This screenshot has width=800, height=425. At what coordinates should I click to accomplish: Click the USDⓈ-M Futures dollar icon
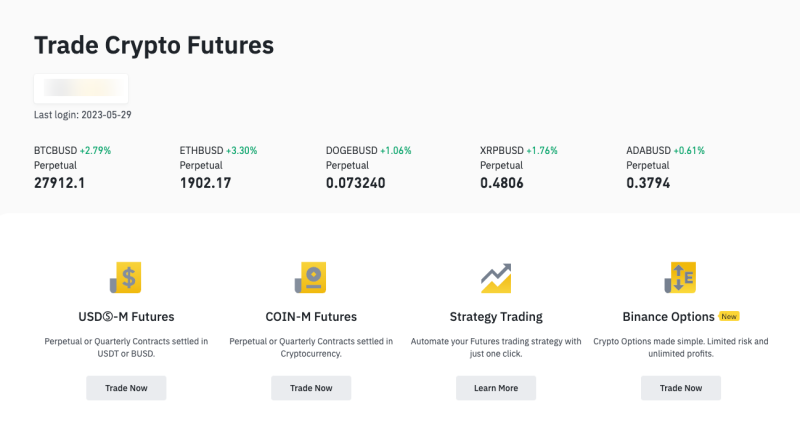[x=126, y=278]
